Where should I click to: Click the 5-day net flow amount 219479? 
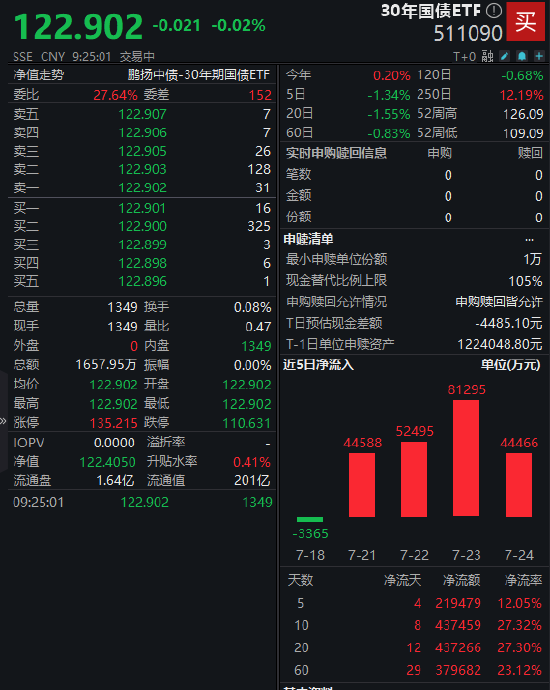point(458,603)
